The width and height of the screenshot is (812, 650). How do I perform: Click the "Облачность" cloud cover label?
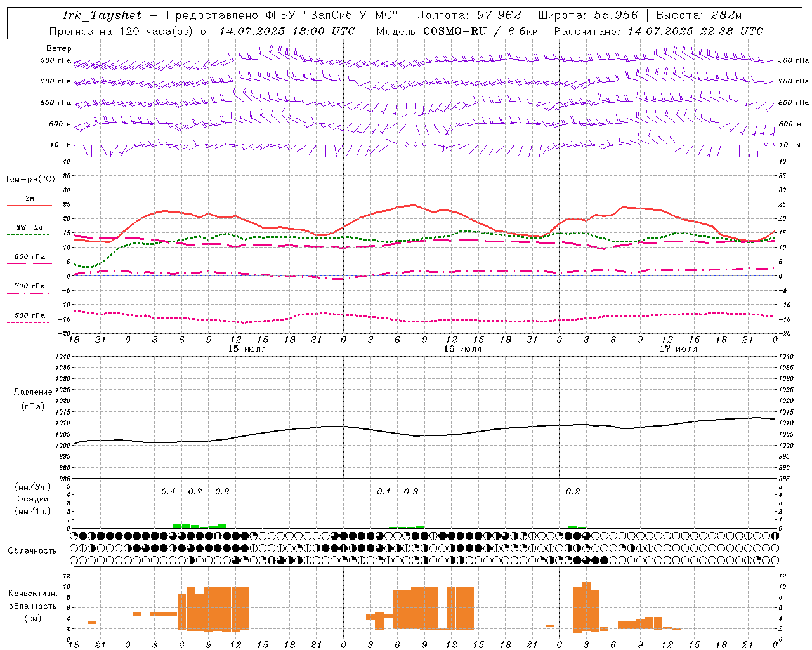pos(32,550)
